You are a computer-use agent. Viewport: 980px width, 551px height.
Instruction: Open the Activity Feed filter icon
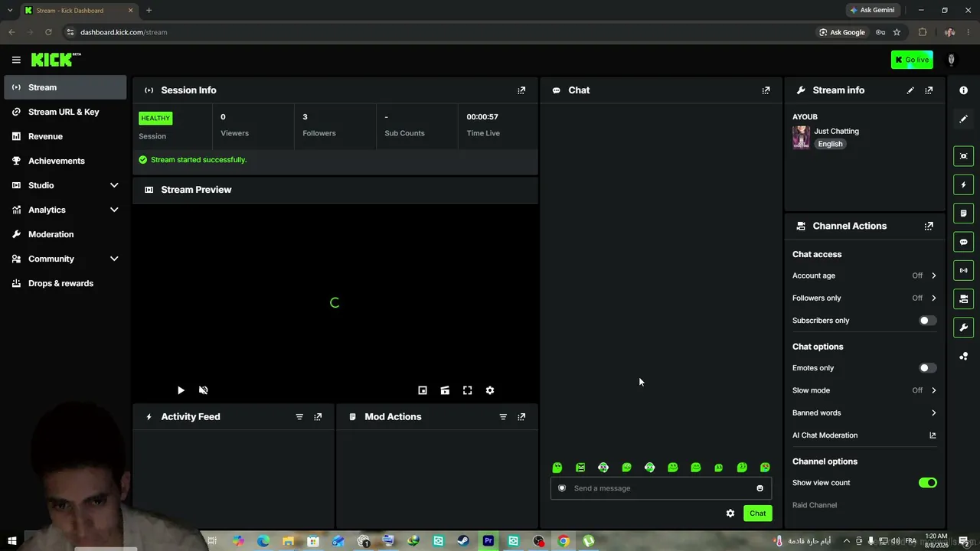[299, 417]
